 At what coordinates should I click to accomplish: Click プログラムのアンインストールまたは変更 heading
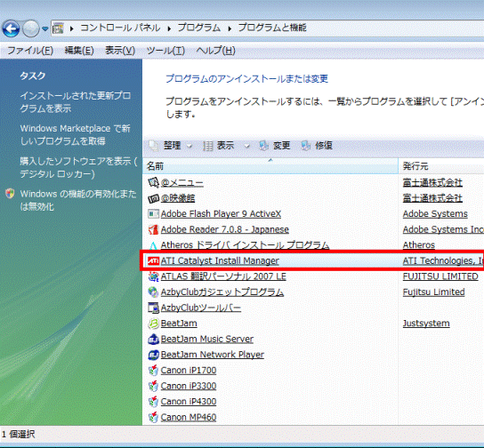[247, 79]
